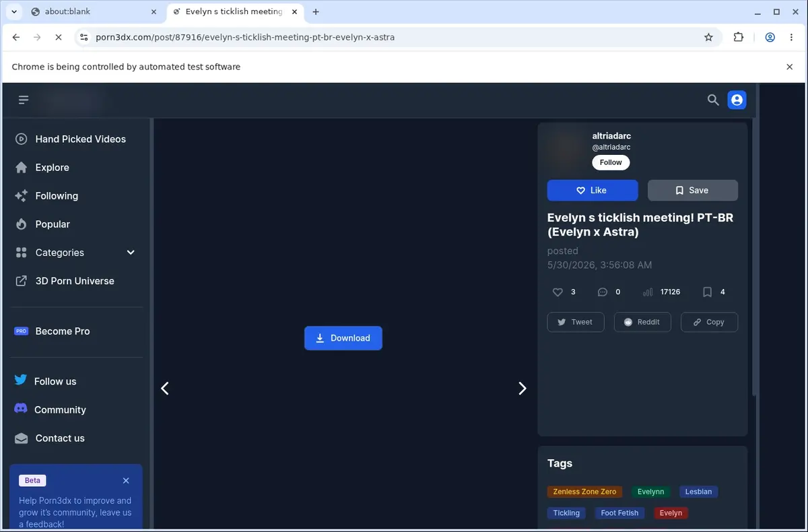Open the hamburger menu icon

pos(24,100)
